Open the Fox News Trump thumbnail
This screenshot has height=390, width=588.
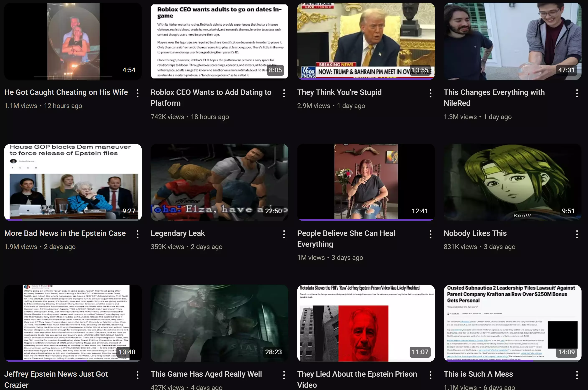coord(366,41)
